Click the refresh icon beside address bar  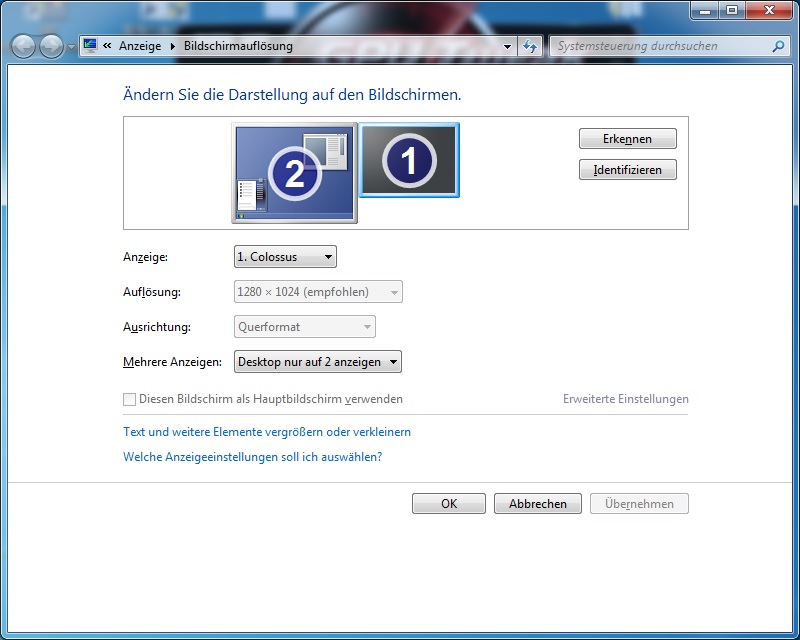pos(531,46)
